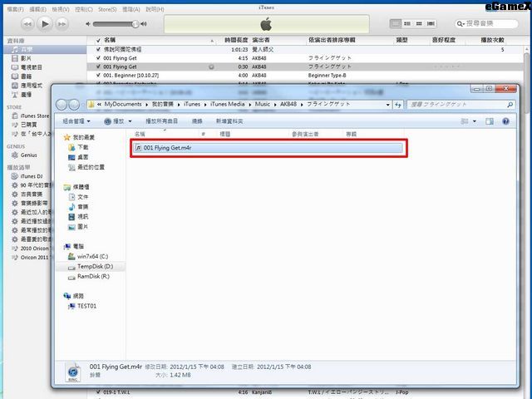
Task: Sort iTunes songs by 播放次數 column
Action: point(493,40)
